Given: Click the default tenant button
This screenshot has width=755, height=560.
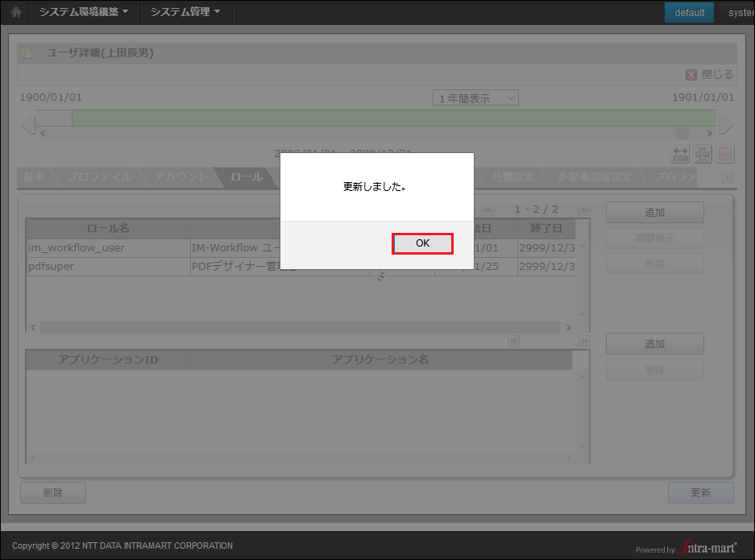Looking at the screenshot, I should coord(689,13).
